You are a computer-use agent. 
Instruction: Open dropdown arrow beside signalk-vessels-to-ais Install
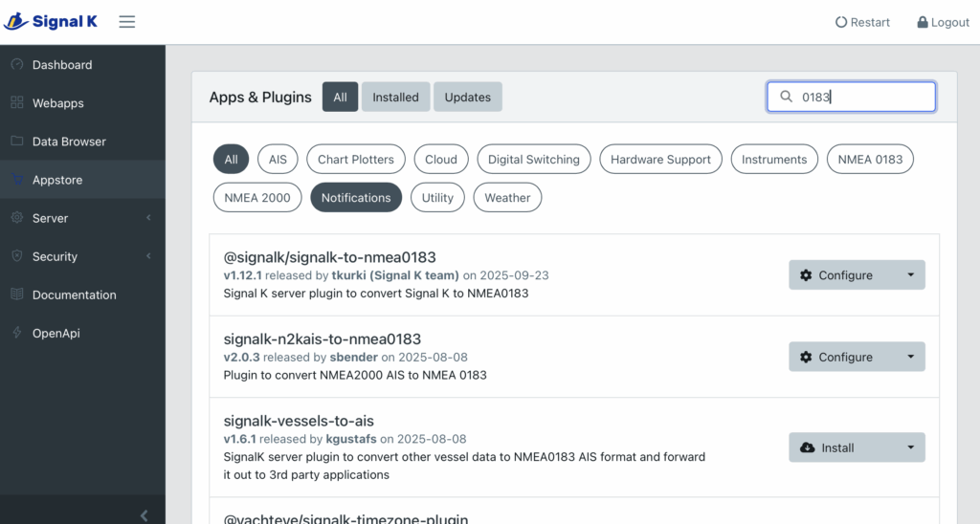909,448
